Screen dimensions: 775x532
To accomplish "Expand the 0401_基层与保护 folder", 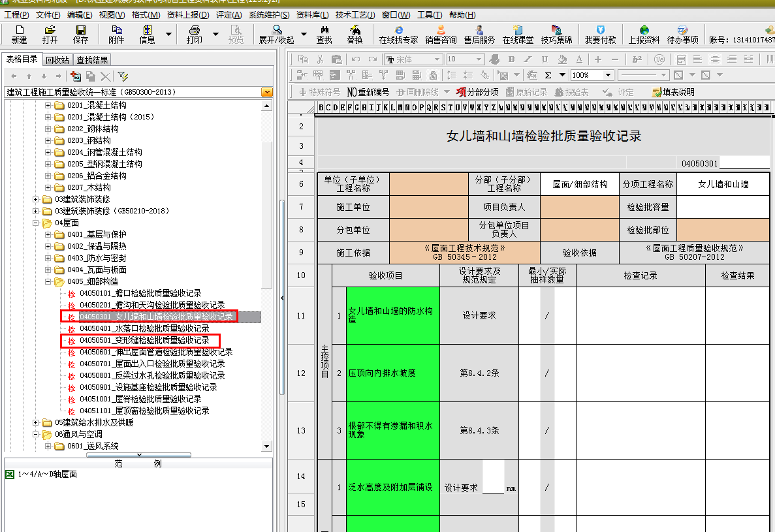I will point(48,234).
